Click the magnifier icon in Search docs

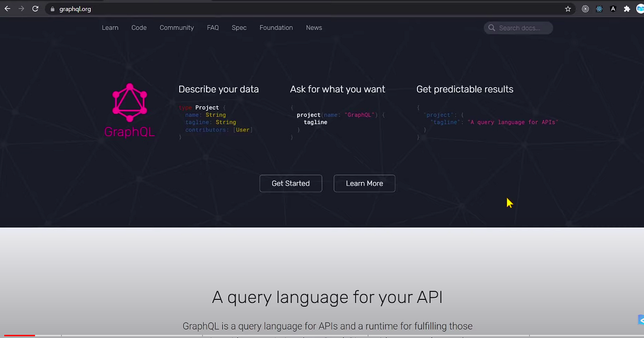492,27
